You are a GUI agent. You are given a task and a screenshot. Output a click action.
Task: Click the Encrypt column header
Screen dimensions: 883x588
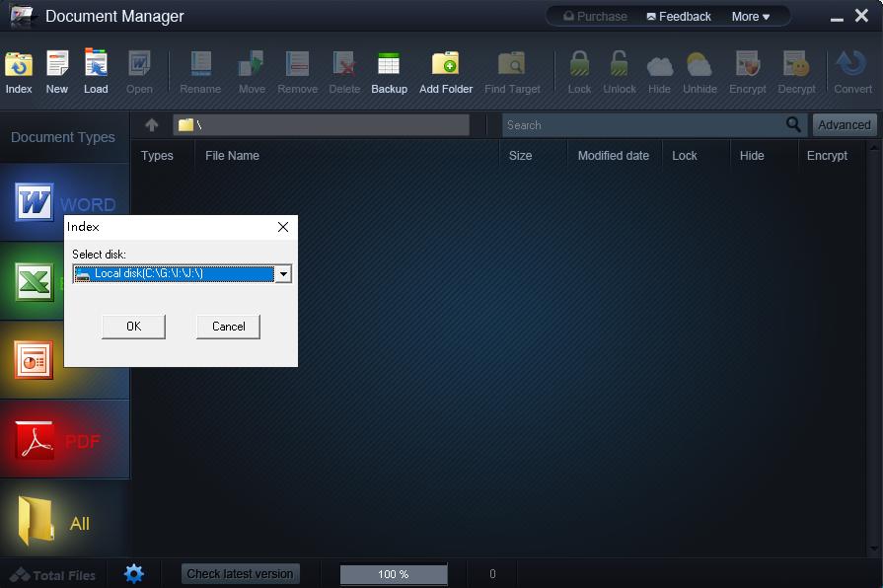point(827,156)
